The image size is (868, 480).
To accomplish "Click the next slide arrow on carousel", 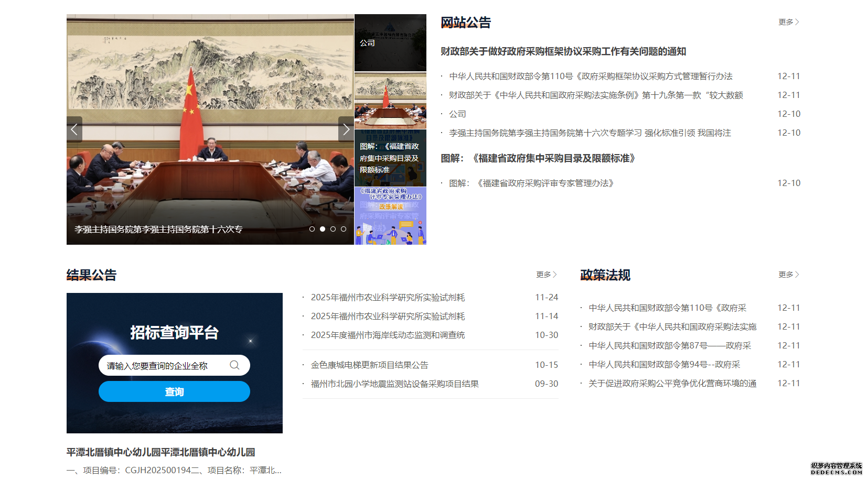I will [x=346, y=129].
